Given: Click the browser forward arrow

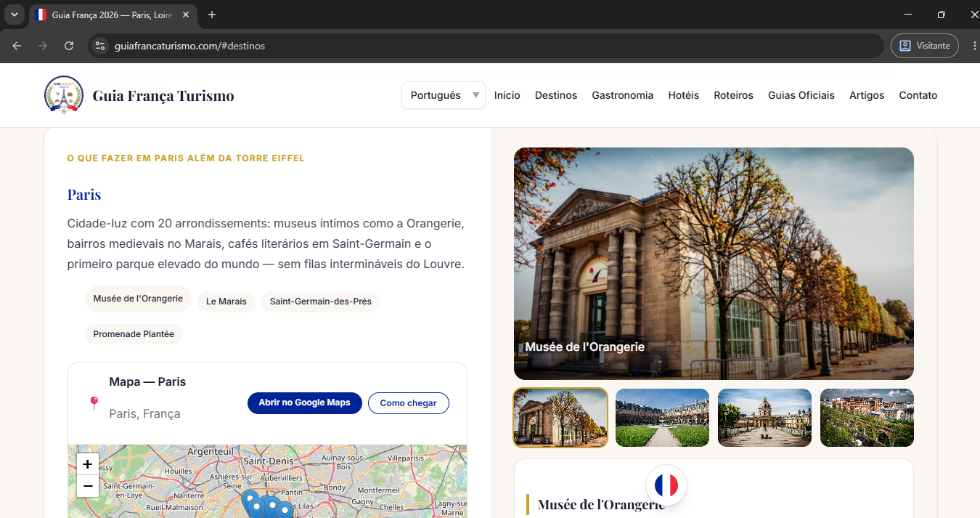Looking at the screenshot, I should pyautogui.click(x=43, y=46).
